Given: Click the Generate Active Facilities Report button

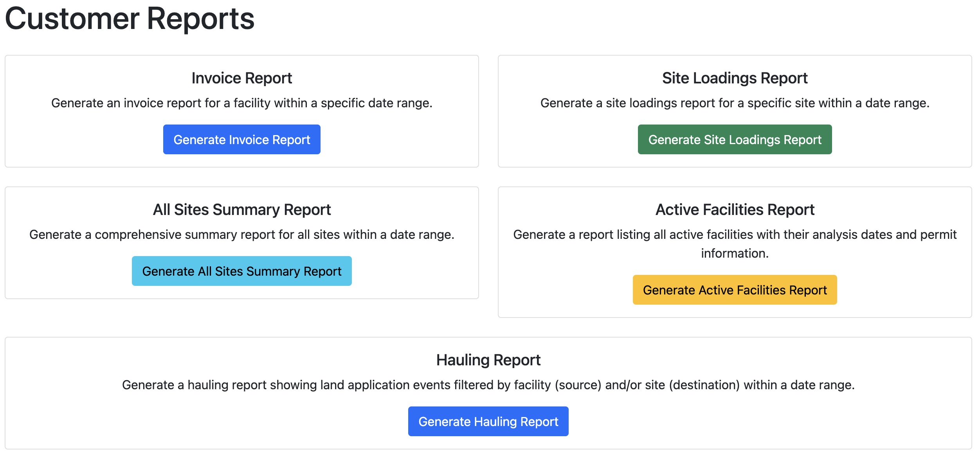Looking at the screenshot, I should pyautogui.click(x=735, y=290).
